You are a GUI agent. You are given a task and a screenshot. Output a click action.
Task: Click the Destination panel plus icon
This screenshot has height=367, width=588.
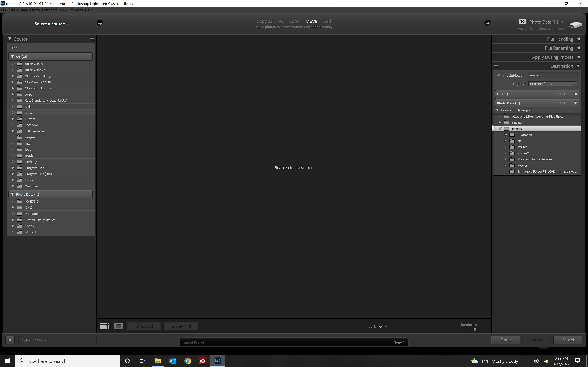pyautogui.click(x=496, y=66)
